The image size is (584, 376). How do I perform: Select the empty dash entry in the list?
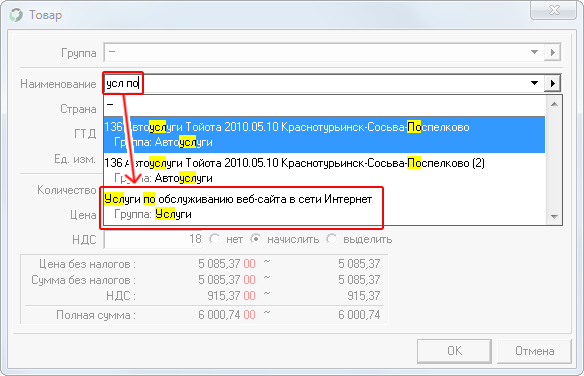click(324, 105)
